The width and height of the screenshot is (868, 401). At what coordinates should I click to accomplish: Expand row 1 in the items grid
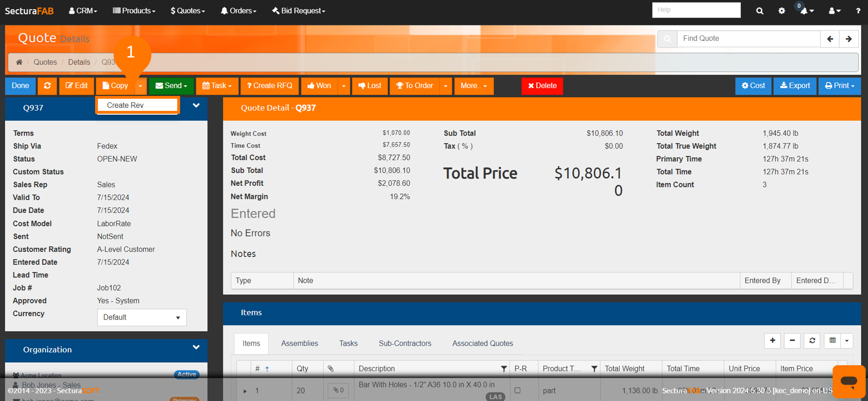pos(245,391)
